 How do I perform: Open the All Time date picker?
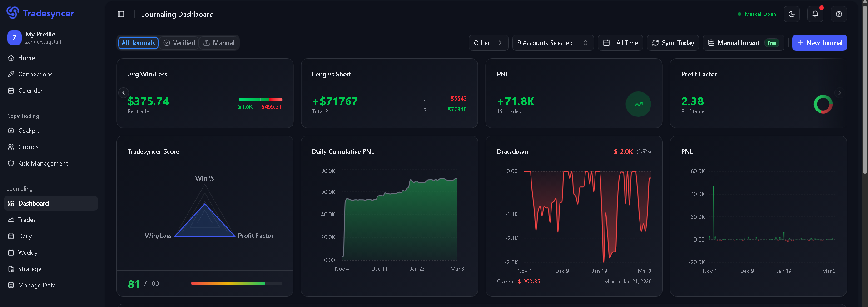click(620, 43)
